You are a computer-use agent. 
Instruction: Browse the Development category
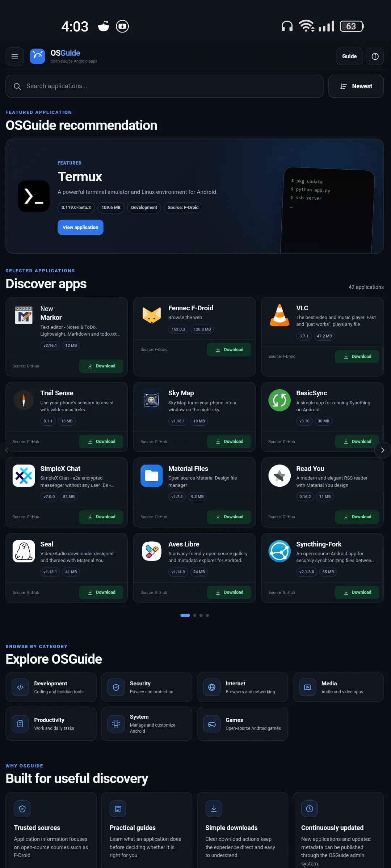click(x=51, y=688)
